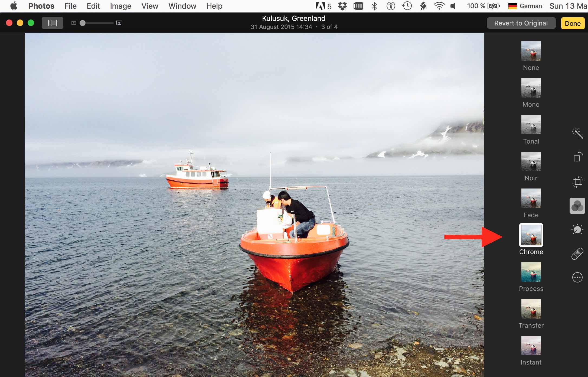The width and height of the screenshot is (588, 377).
Task: Click the large zoom-in image icon
Action: tap(119, 23)
